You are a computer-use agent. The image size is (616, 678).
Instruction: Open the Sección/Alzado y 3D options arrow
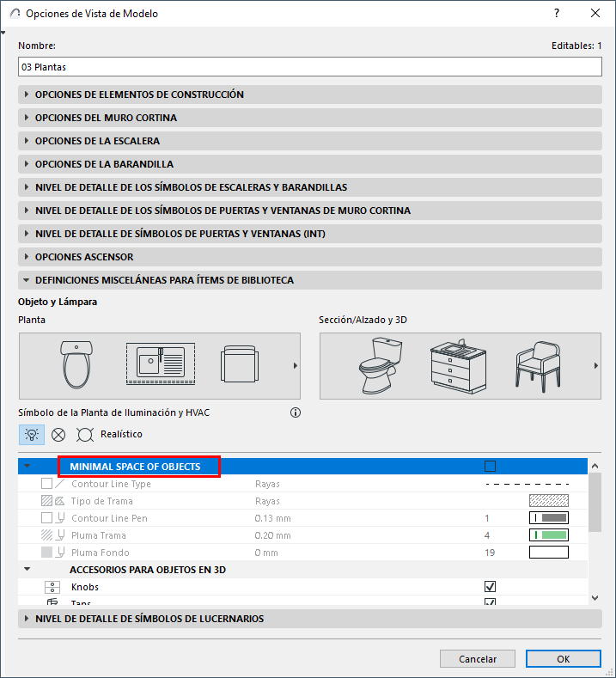click(596, 366)
